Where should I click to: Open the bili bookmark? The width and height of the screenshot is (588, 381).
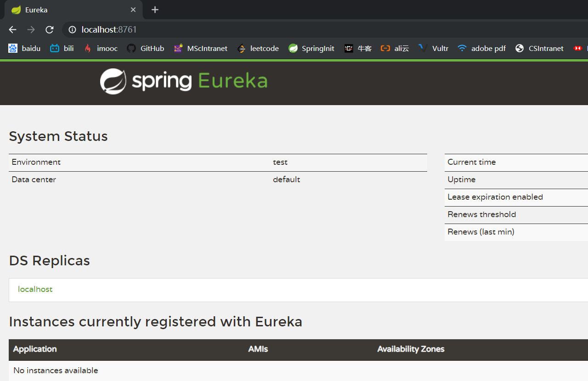[x=62, y=48]
